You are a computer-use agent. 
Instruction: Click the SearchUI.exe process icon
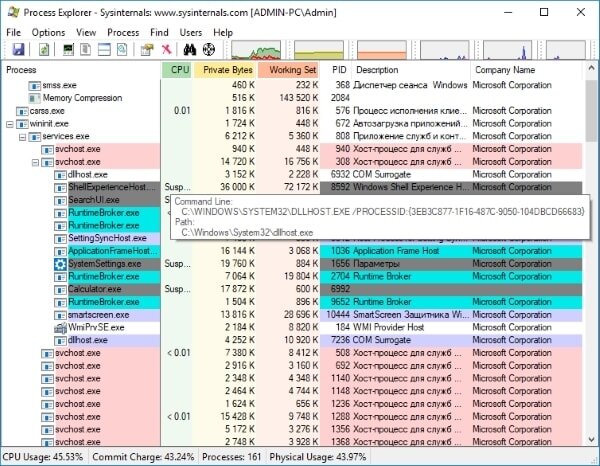pos(60,200)
